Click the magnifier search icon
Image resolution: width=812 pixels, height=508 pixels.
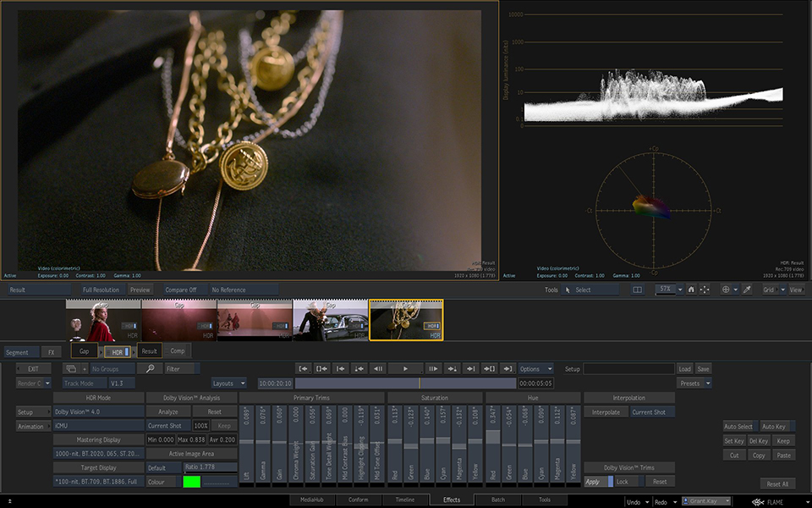coord(150,368)
